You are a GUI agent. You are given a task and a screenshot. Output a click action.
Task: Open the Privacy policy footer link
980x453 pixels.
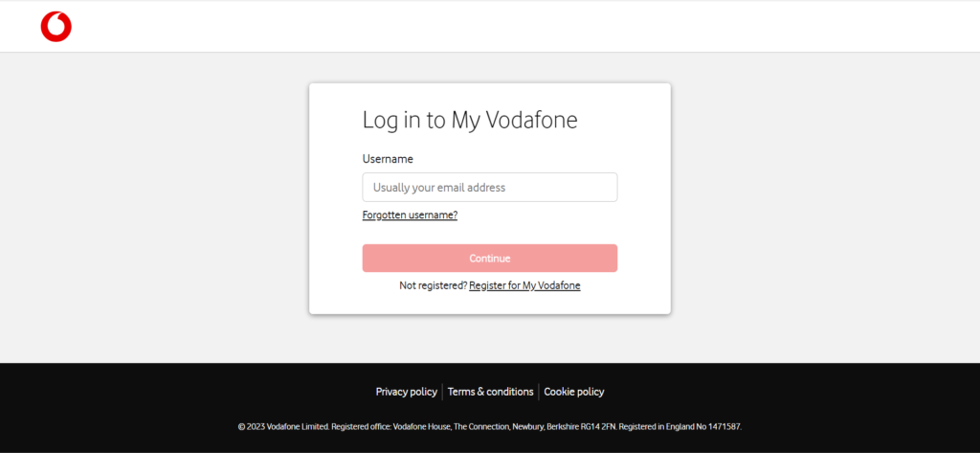406,392
